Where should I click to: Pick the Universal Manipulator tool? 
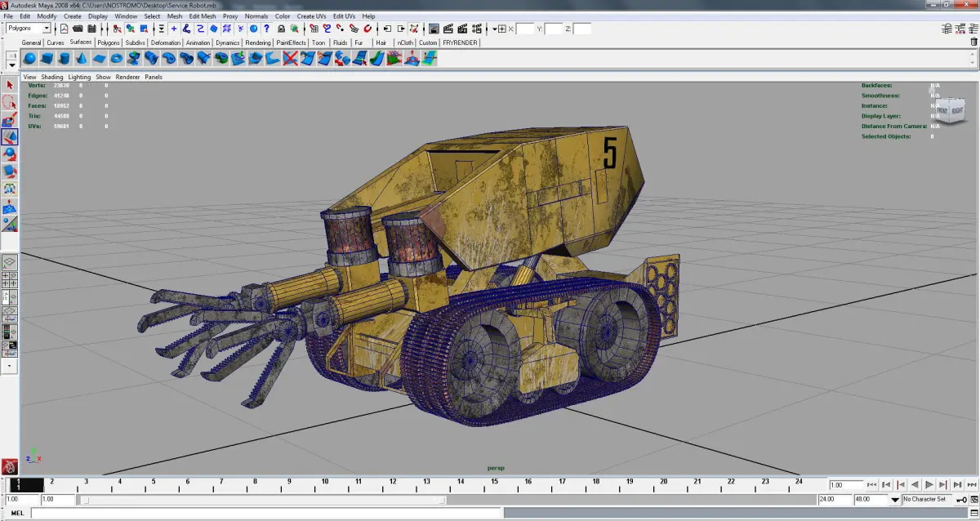pos(10,189)
